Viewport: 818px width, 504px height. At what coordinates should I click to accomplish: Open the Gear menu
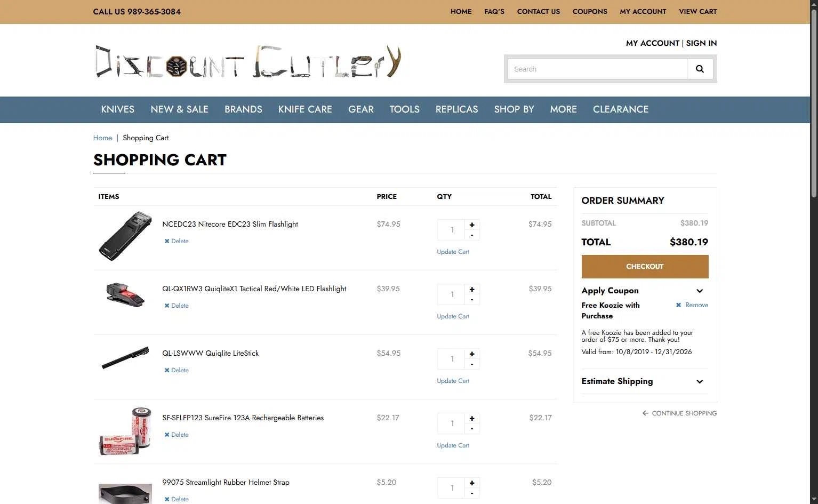361,109
